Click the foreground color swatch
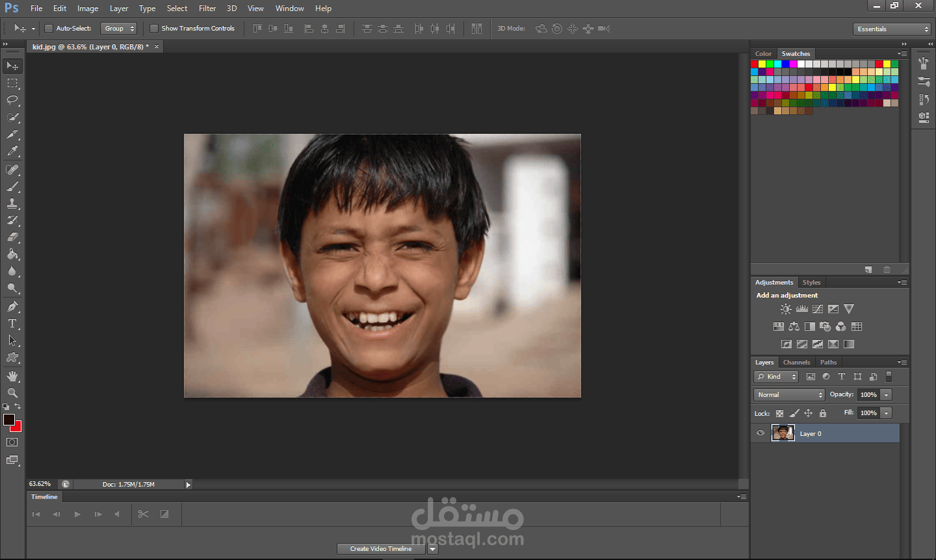Image resolution: width=936 pixels, height=560 pixels. (x=8, y=420)
